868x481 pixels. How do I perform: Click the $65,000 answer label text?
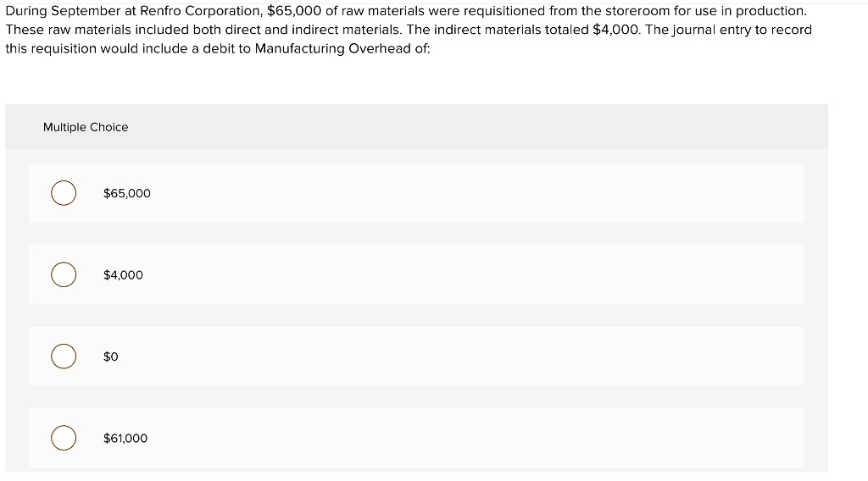coord(127,194)
